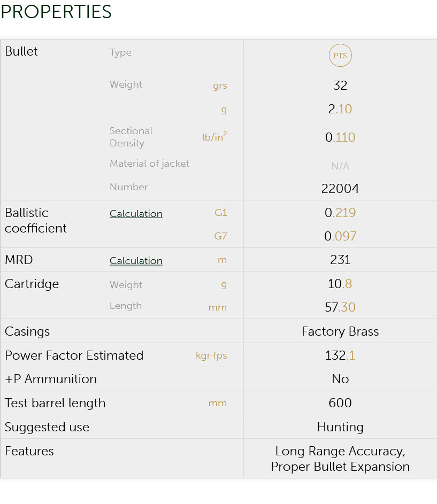Select the cartridge length 57.30 value
Image resolution: width=437 pixels, height=504 pixels.
click(x=340, y=307)
